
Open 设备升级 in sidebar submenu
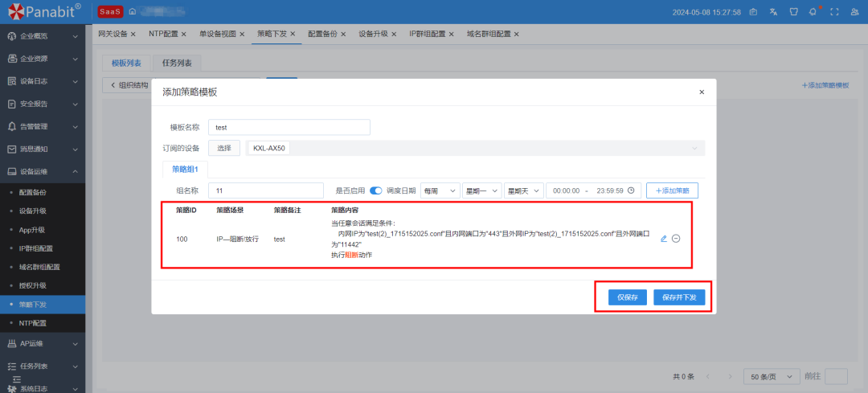pyautogui.click(x=33, y=211)
